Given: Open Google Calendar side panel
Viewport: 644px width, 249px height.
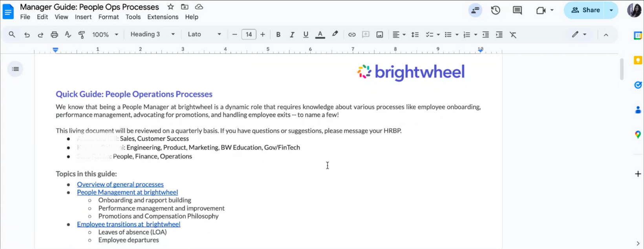Looking at the screenshot, I should tap(638, 36).
